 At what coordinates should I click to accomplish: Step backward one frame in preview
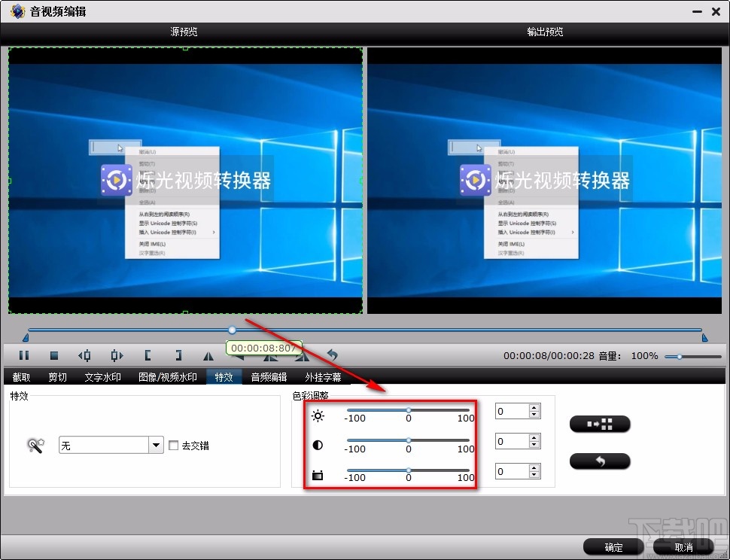pos(84,355)
